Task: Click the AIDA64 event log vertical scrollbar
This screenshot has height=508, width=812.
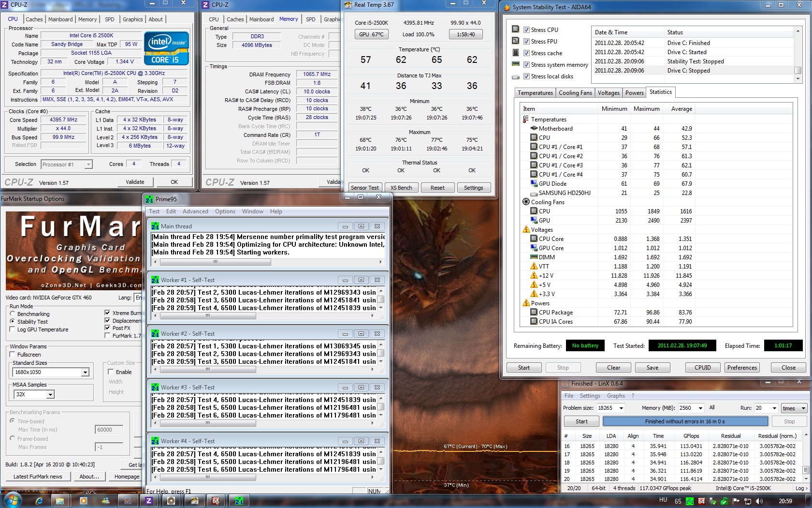Action: (797, 55)
